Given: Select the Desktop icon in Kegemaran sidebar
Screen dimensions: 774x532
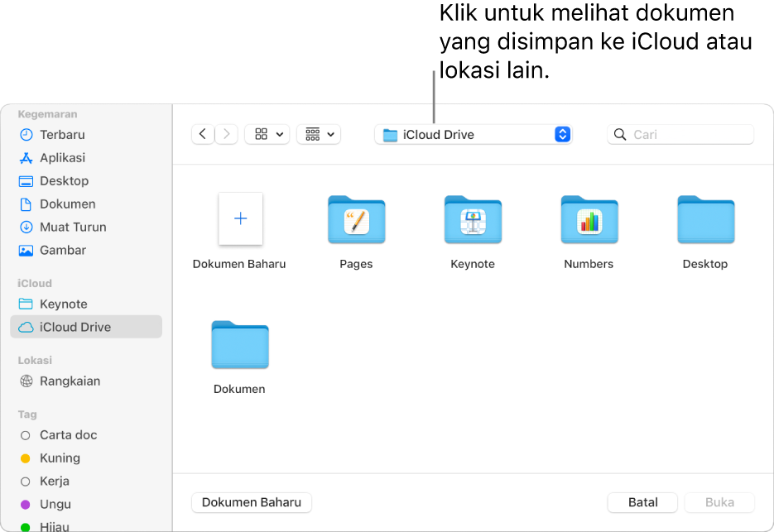Looking at the screenshot, I should coord(26,181).
